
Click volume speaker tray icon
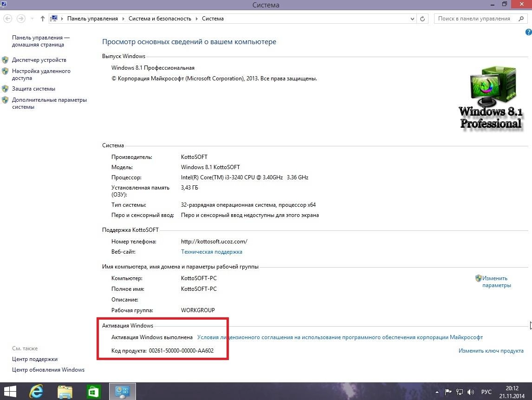point(471,392)
